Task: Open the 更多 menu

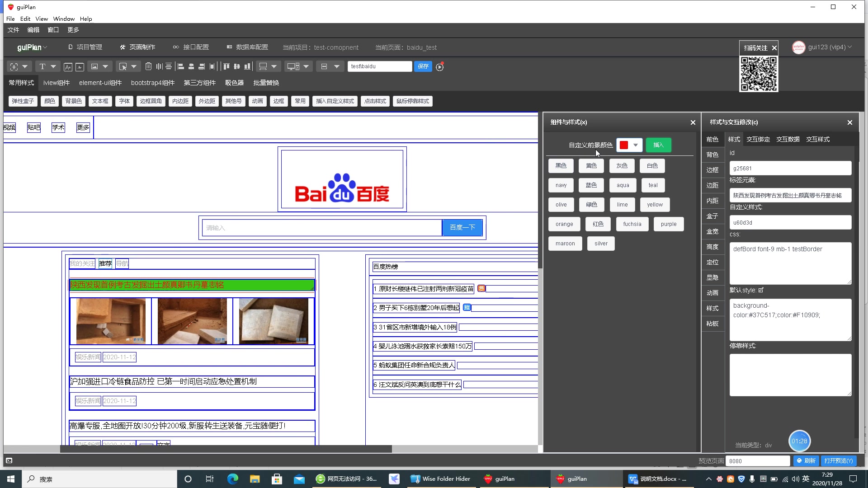Action: tap(73, 30)
